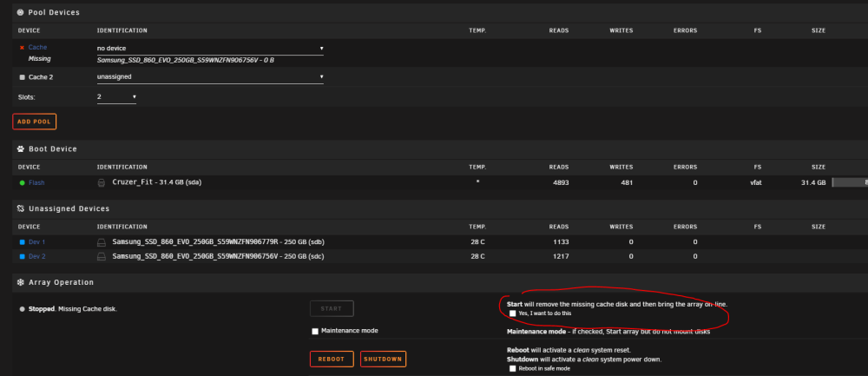This screenshot has height=376, width=868.
Task: Click the Flash usage bar
Action: (850, 182)
